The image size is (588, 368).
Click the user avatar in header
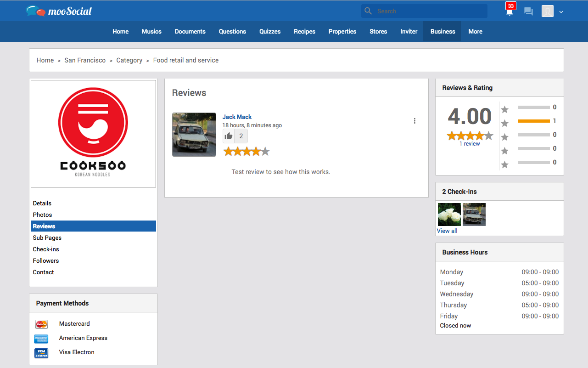(x=548, y=11)
